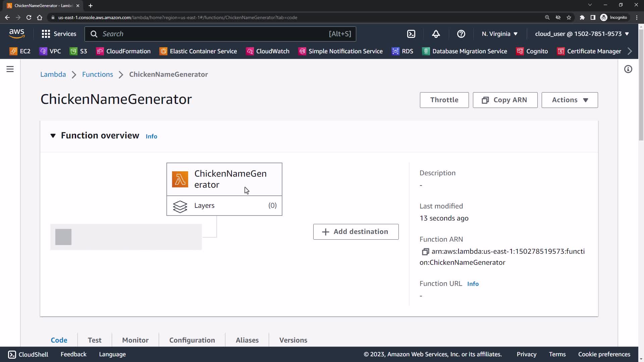This screenshot has width=644, height=362.
Task: Switch to the Monitor tab
Action: pos(135,340)
